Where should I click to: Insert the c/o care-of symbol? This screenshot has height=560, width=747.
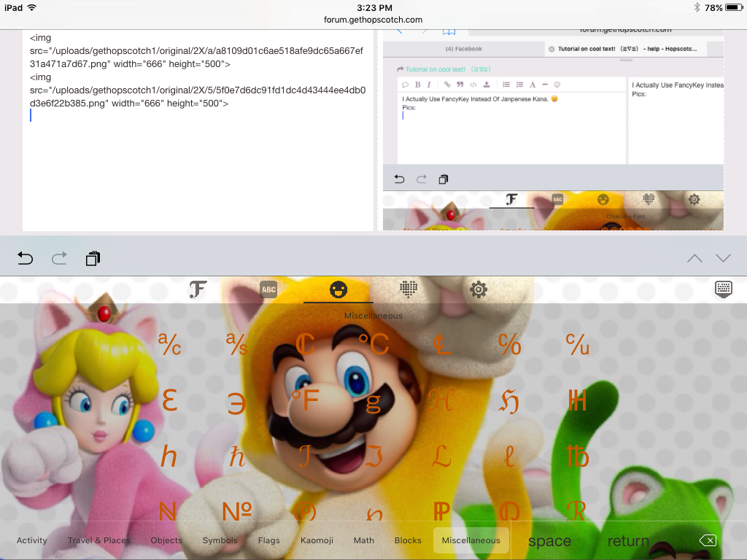[509, 344]
